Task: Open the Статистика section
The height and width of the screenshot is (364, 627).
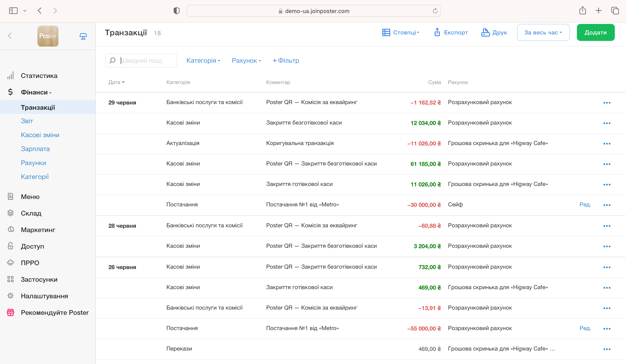Action: coord(39,76)
